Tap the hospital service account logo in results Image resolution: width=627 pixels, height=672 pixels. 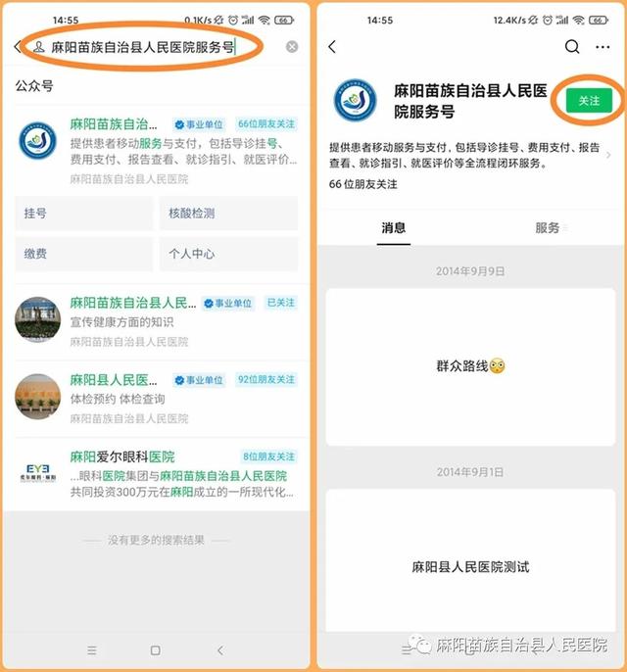pyautogui.click(x=38, y=141)
